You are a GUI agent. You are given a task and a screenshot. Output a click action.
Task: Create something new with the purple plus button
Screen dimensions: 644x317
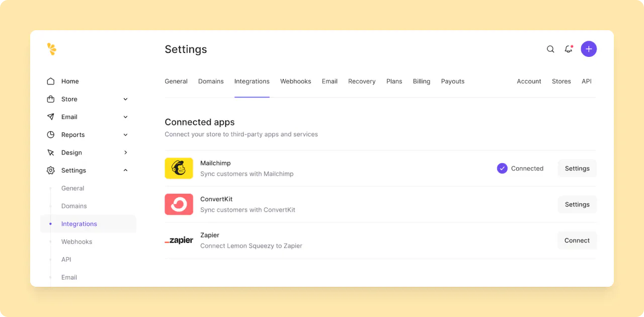click(x=589, y=49)
